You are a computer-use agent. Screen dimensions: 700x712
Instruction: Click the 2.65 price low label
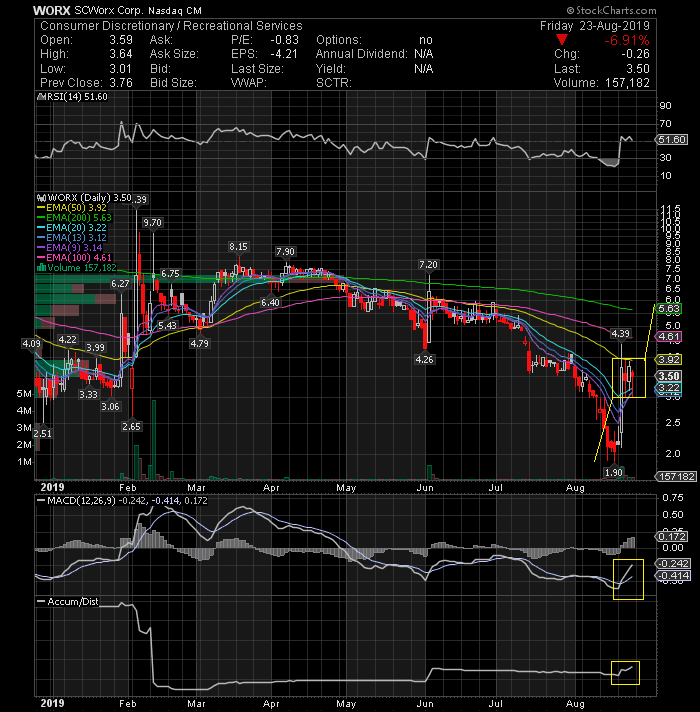click(x=131, y=427)
